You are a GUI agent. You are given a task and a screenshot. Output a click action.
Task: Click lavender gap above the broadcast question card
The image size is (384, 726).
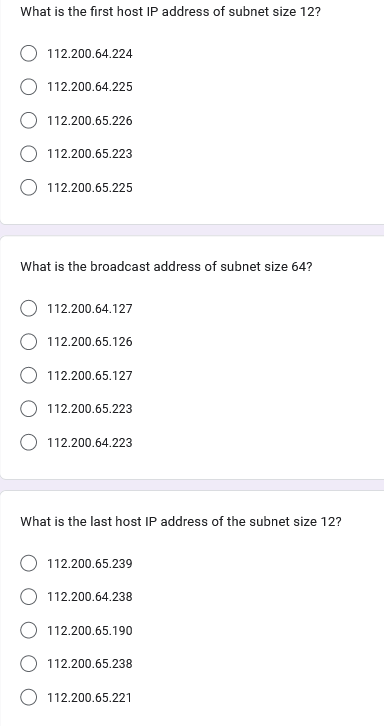click(192, 230)
